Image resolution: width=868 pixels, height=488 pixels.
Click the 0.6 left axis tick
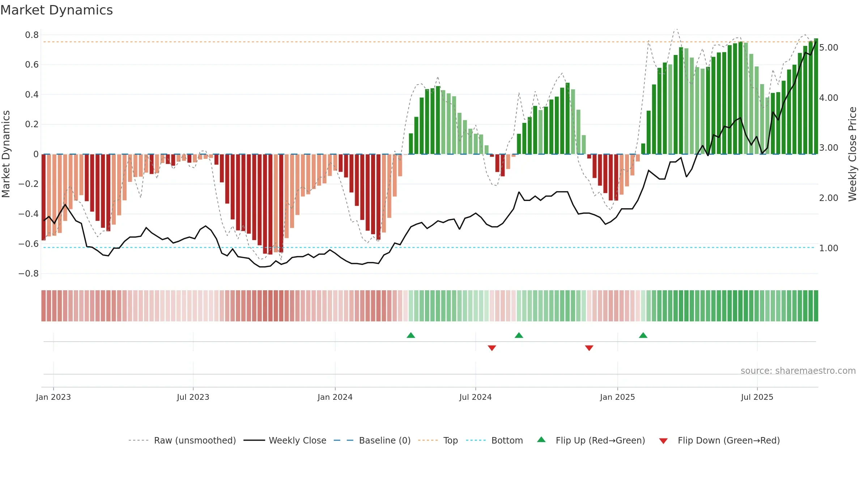point(32,65)
